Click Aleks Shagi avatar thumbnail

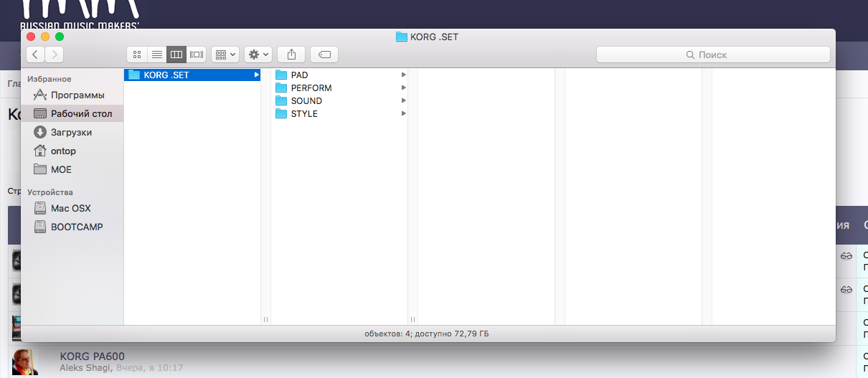click(x=26, y=362)
